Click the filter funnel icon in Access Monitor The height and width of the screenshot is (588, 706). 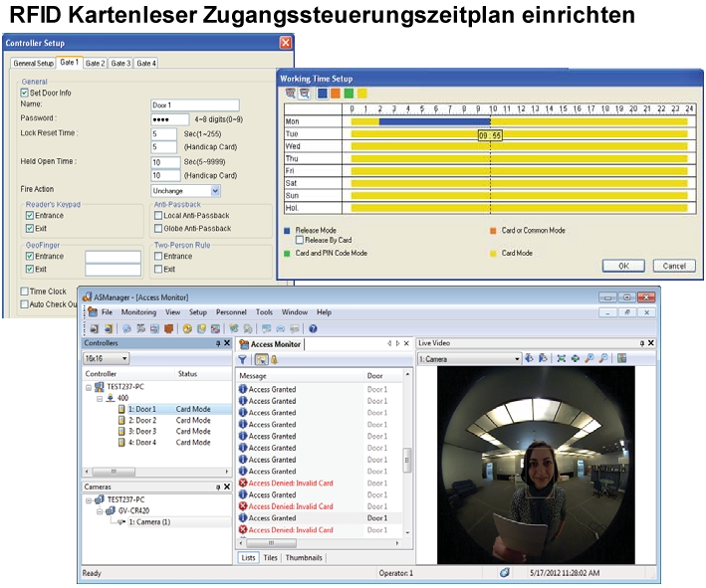[x=243, y=359]
